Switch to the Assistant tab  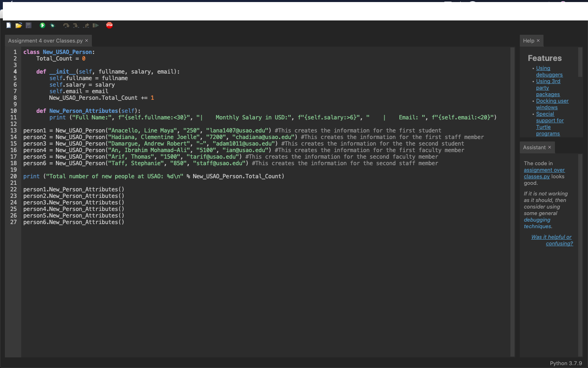(x=535, y=147)
